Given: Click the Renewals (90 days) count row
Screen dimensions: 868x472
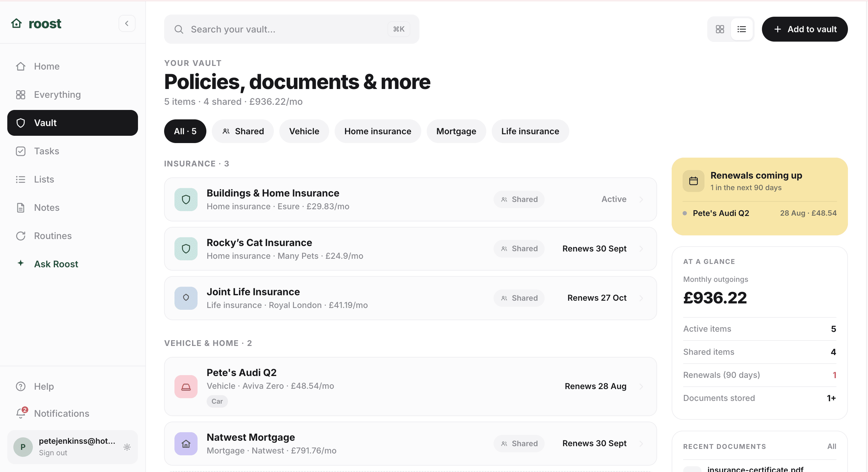Looking at the screenshot, I should (x=759, y=375).
